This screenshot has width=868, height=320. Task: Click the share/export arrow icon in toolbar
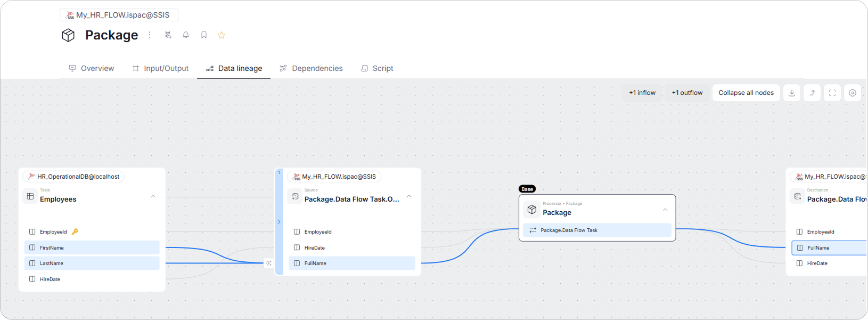tap(812, 93)
